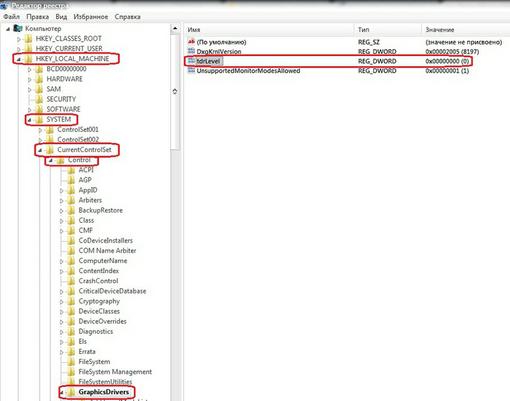This screenshot has height=401, width=510.
Task: Click the TdrLevel DWORD value icon
Action: [x=191, y=61]
